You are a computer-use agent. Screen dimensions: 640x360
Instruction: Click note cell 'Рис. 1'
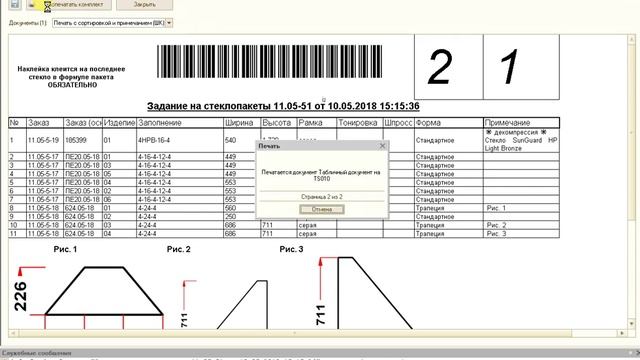pos(521,208)
